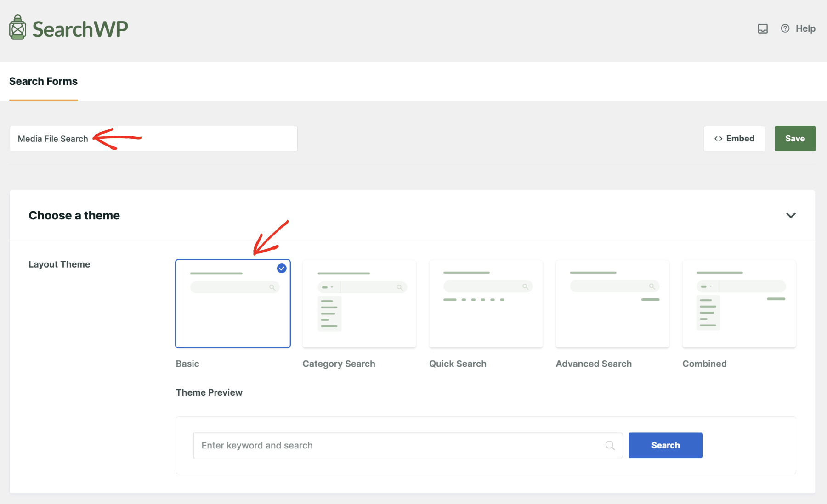Open the notifications inbox icon
827x504 pixels.
pos(763,28)
